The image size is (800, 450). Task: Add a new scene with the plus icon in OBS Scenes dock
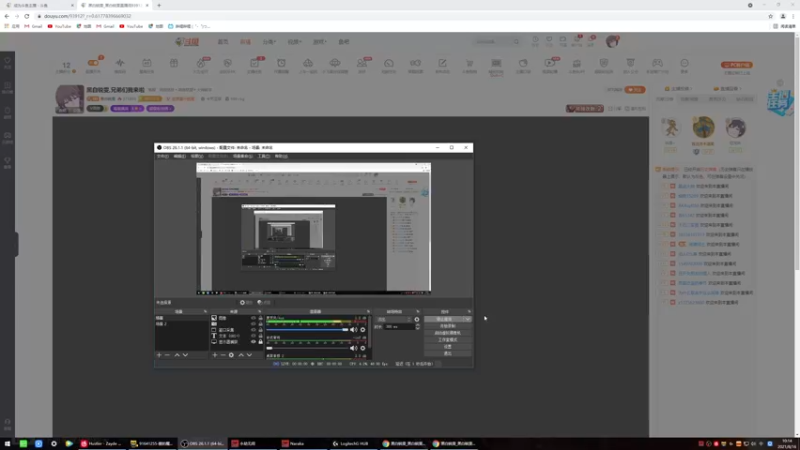click(159, 355)
